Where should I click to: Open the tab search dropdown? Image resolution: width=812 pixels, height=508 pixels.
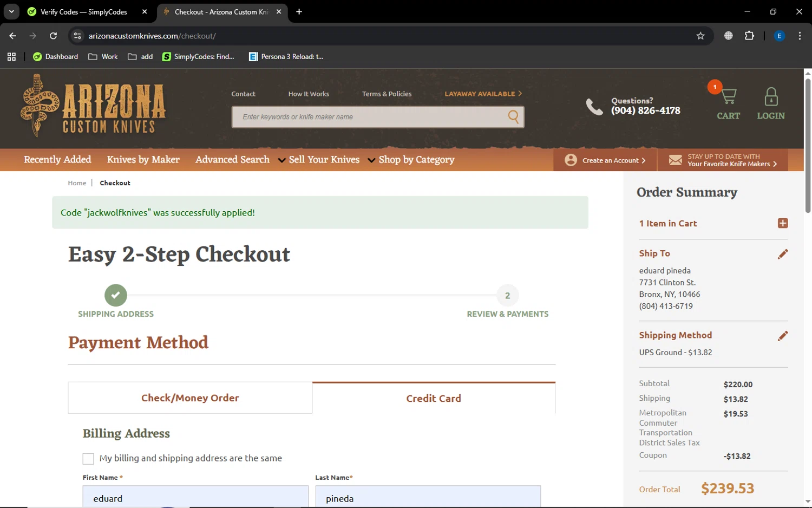click(11, 11)
